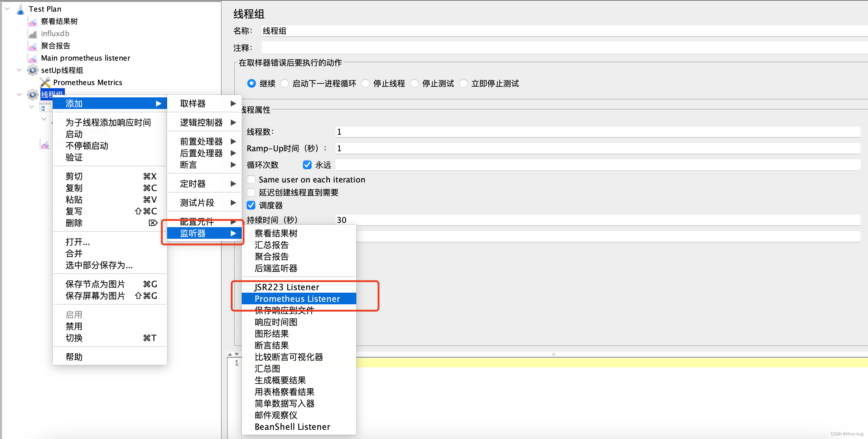Choose Prometheus Listener from listener menu
Screen dimensions: 868x439
(297, 298)
